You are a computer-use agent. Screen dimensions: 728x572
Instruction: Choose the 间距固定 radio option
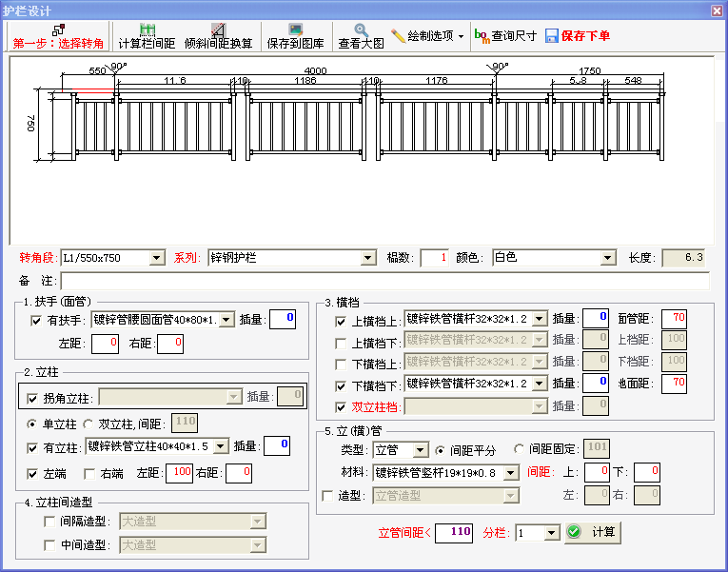pyautogui.click(x=520, y=449)
